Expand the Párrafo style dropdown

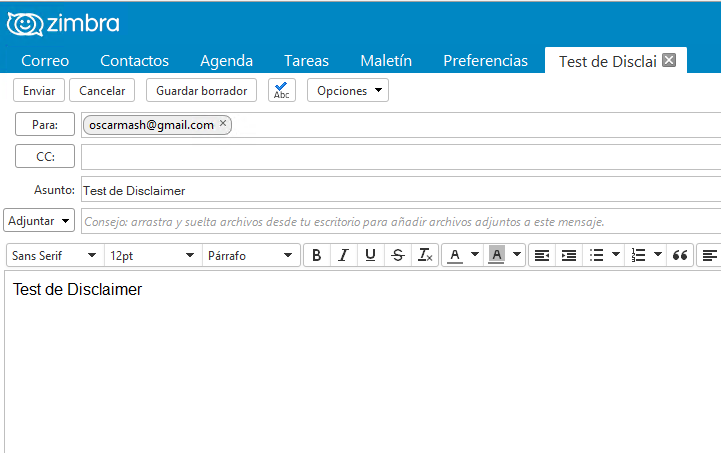[251, 255]
